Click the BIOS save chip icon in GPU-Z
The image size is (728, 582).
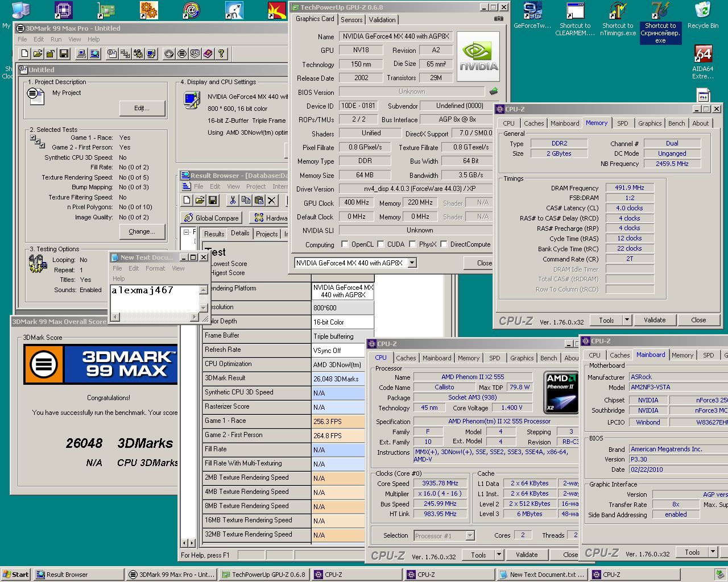[x=494, y=92]
